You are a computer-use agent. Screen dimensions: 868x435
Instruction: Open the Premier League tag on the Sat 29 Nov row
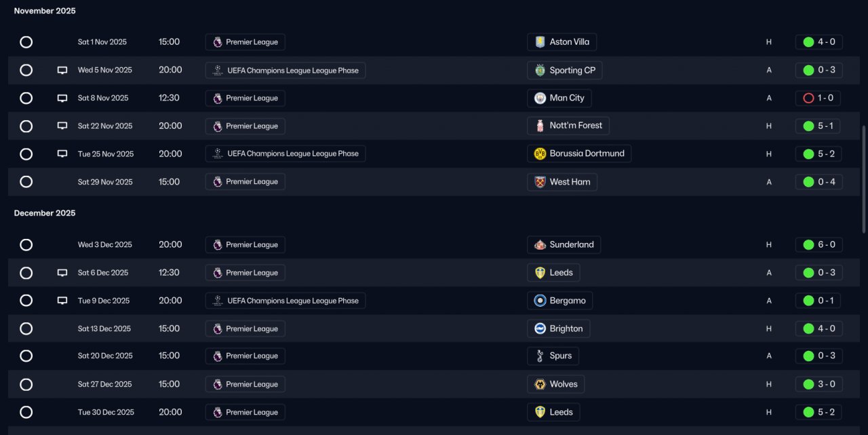point(245,182)
